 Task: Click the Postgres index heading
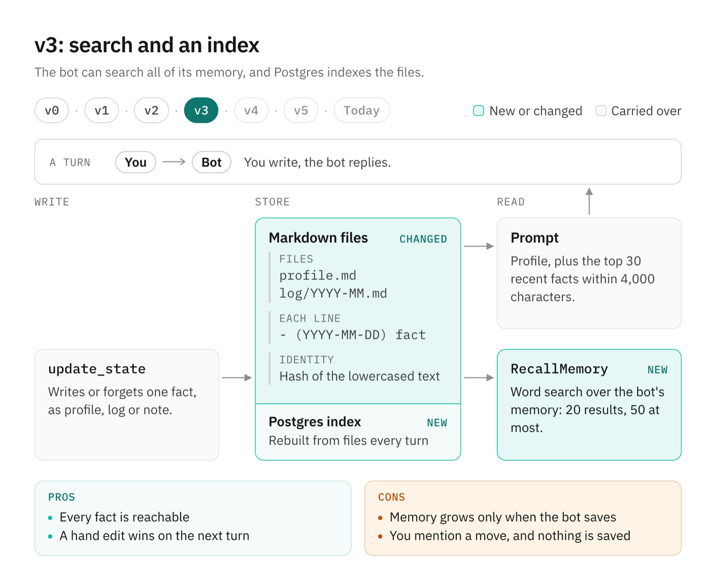coord(315,422)
